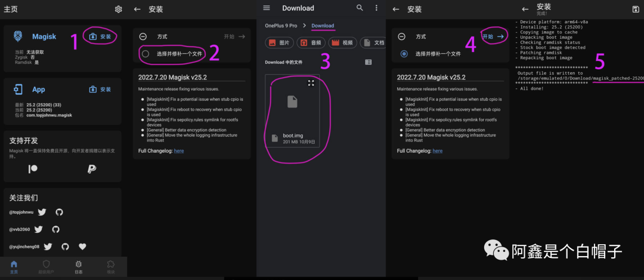Switch to 超级用户 bottom navigation tab

[x=46, y=267]
